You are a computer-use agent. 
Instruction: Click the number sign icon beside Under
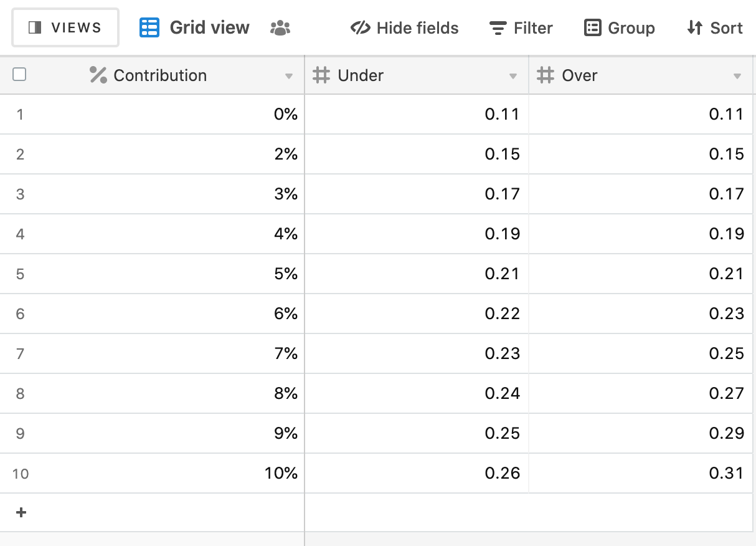[321, 75]
